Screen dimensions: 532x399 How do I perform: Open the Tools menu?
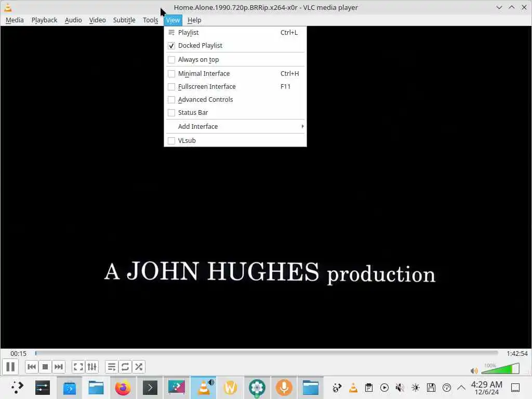(150, 20)
